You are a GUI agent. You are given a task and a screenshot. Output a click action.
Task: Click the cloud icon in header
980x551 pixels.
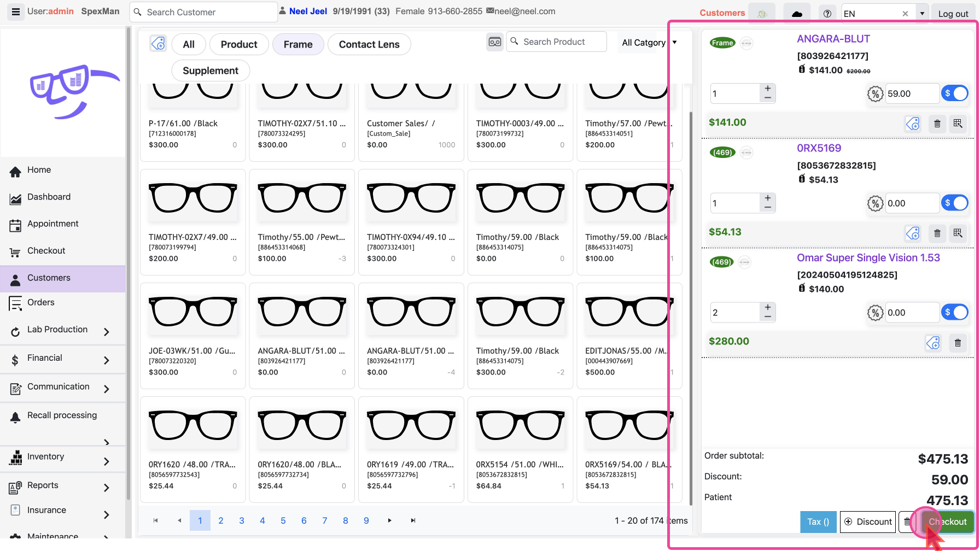click(x=797, y=14)
